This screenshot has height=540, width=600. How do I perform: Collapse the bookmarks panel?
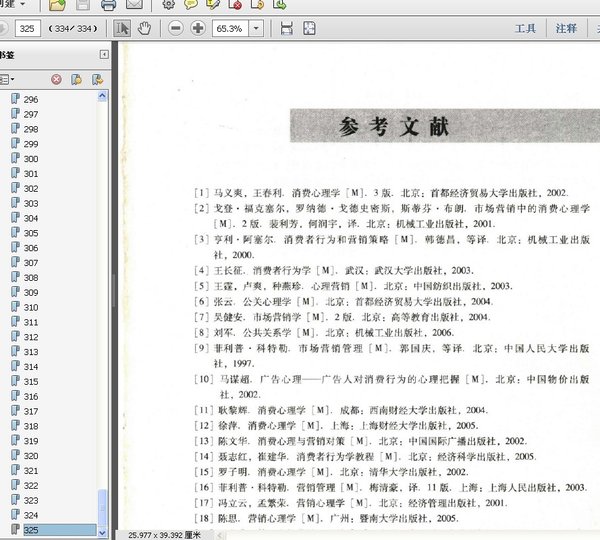(x=104, y=54)
